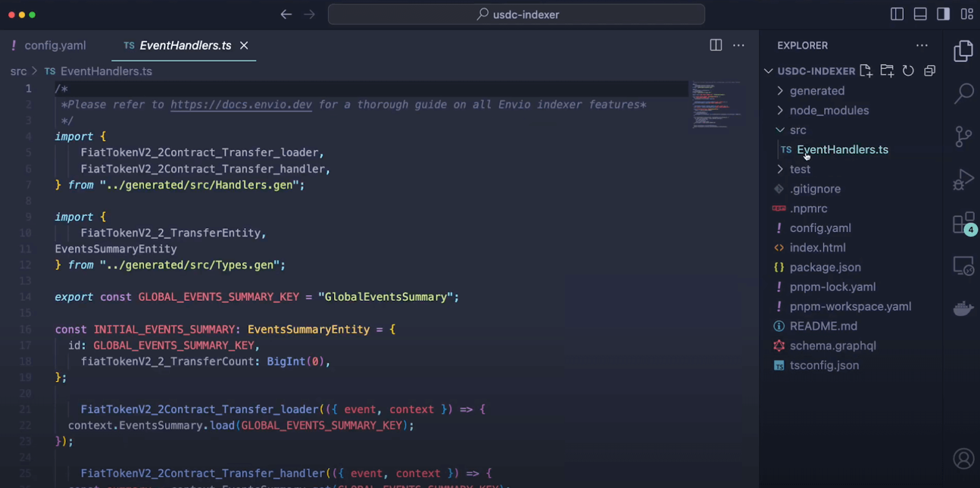980x488 pixels.
Task: Open the Search view in activity bar
Action: pyautogui.click(x=963, y=93)
